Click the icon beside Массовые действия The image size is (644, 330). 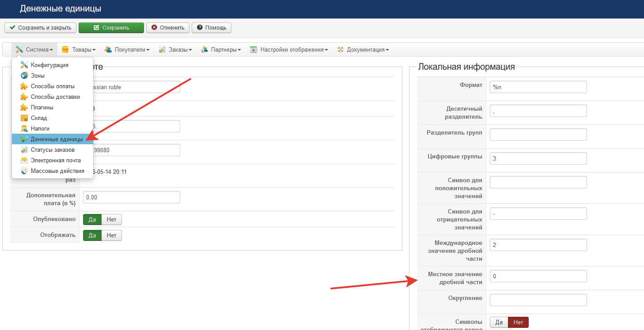(x=24, y=171)
